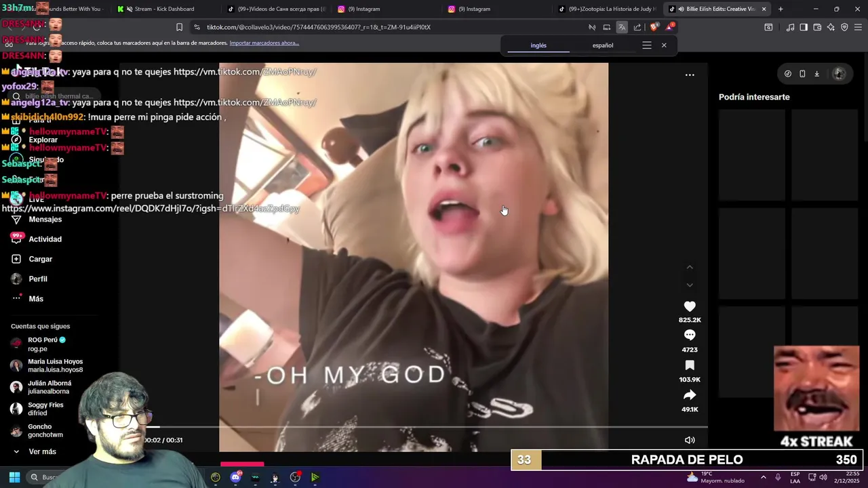Click the tiktok.com address bar URL
The width and height of the screenshot is (868, 488).
(319, 27)
